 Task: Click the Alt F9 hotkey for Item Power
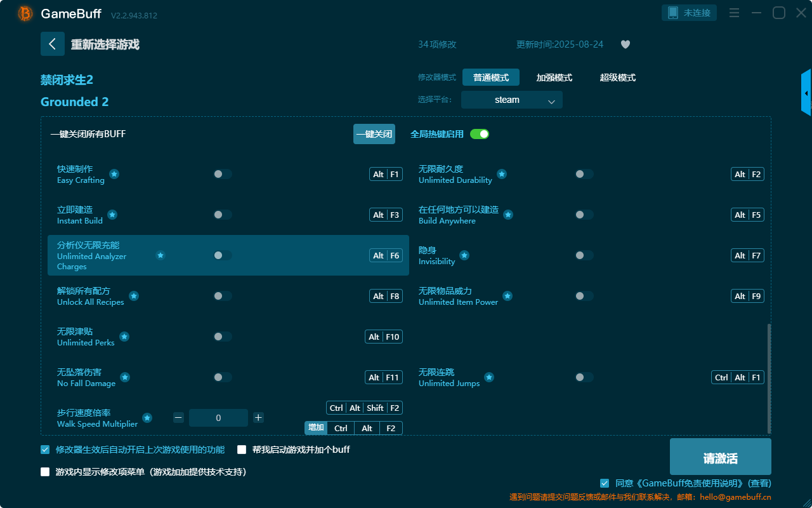tap(748, 296)
